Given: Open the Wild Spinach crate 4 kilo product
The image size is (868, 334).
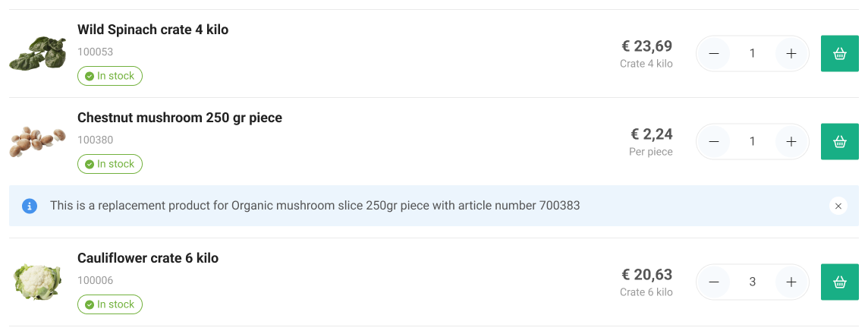Looking at the screenshot, I should coord(153,30).
